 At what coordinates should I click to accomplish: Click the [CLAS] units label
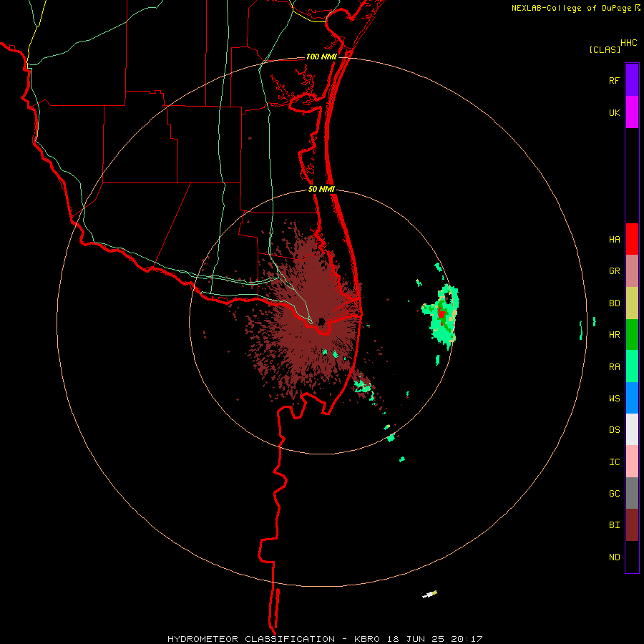605,49
